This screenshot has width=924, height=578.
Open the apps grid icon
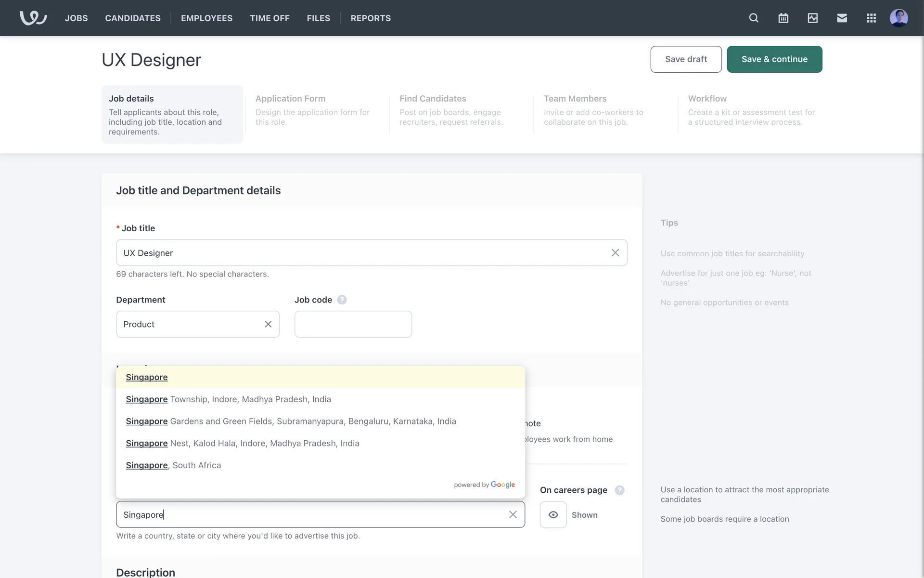coord(871,18)
